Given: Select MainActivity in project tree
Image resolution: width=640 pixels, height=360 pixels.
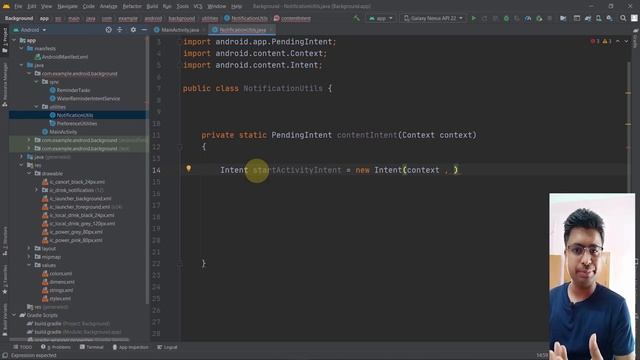Looking at the screenshot, I should [x=63, y=132].
